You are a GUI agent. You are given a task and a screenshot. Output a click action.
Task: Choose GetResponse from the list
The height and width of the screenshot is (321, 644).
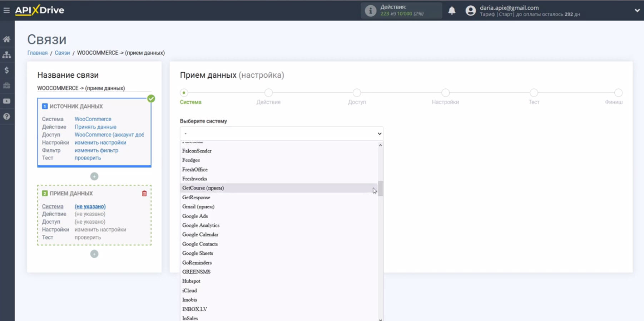(x=279, y=198)
